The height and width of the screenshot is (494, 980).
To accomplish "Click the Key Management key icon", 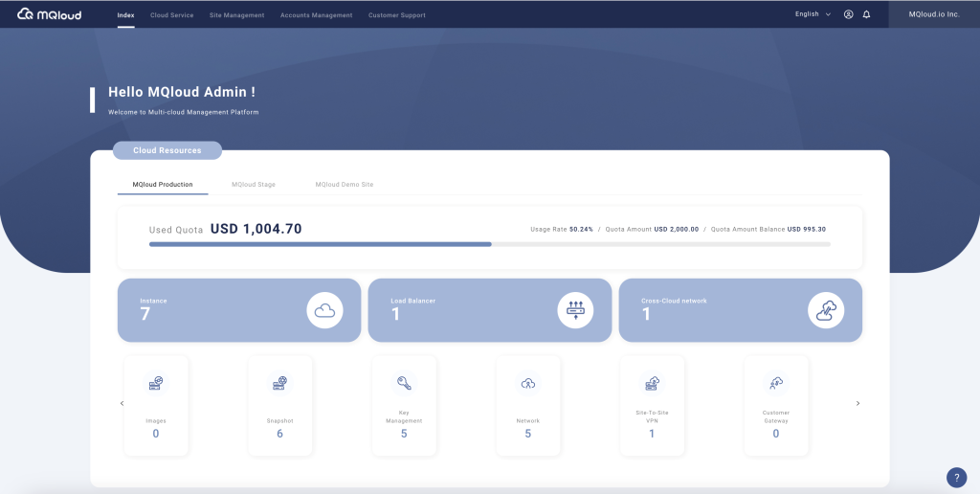I will tap(403, 384).
